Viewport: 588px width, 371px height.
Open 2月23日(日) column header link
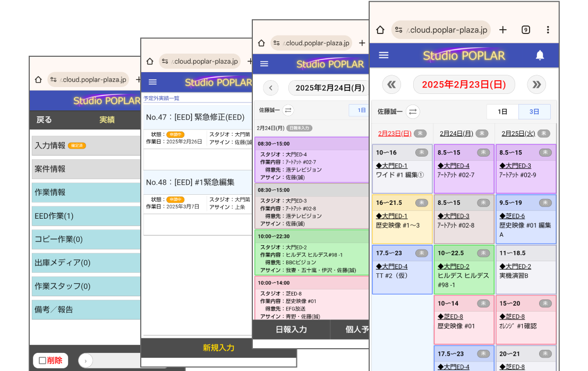(x=395, y=133)
